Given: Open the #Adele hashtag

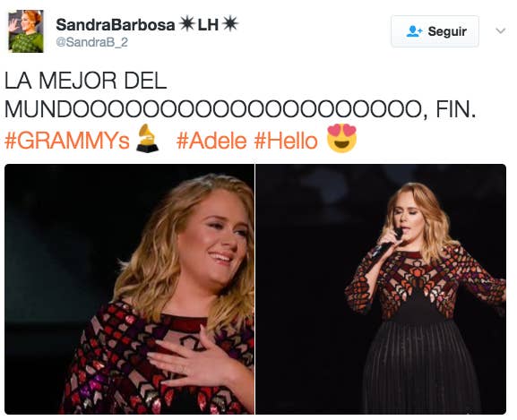Looking at the screenshot, I should pos(211,141).
